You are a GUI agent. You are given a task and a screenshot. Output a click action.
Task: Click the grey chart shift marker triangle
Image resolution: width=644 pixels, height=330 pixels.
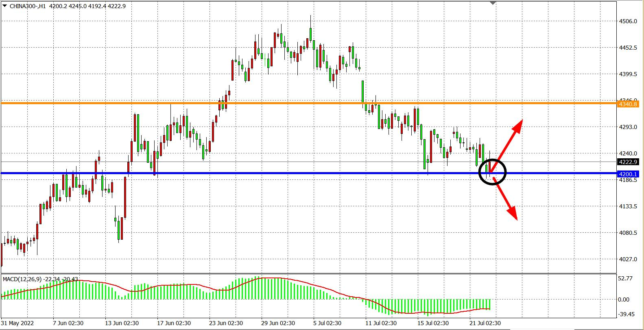[493, 3]
